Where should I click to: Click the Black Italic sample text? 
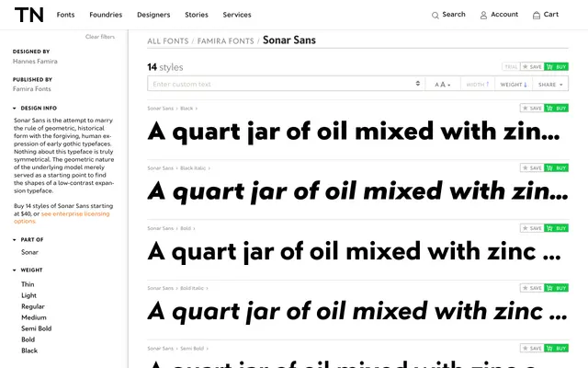(x=357, y=191)
